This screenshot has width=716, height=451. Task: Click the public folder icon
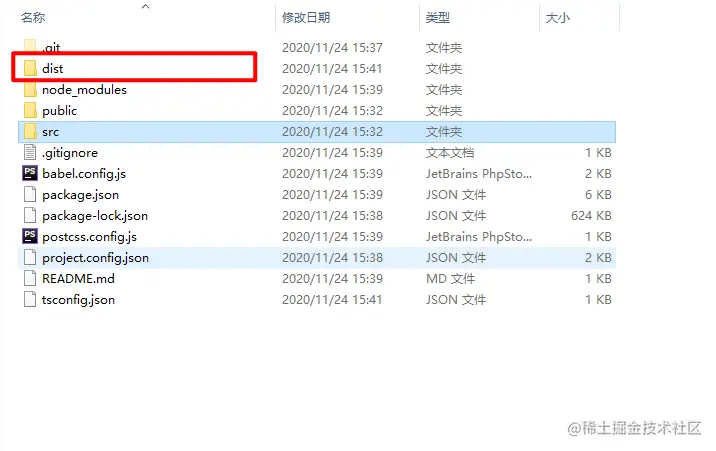pyautogui.click(x=30, y=110)
